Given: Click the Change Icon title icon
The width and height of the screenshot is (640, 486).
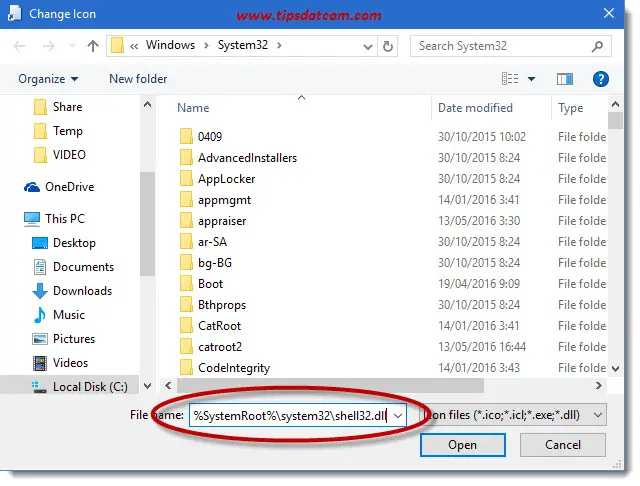Looking at the screenshot, I should [x=15, y=13].
